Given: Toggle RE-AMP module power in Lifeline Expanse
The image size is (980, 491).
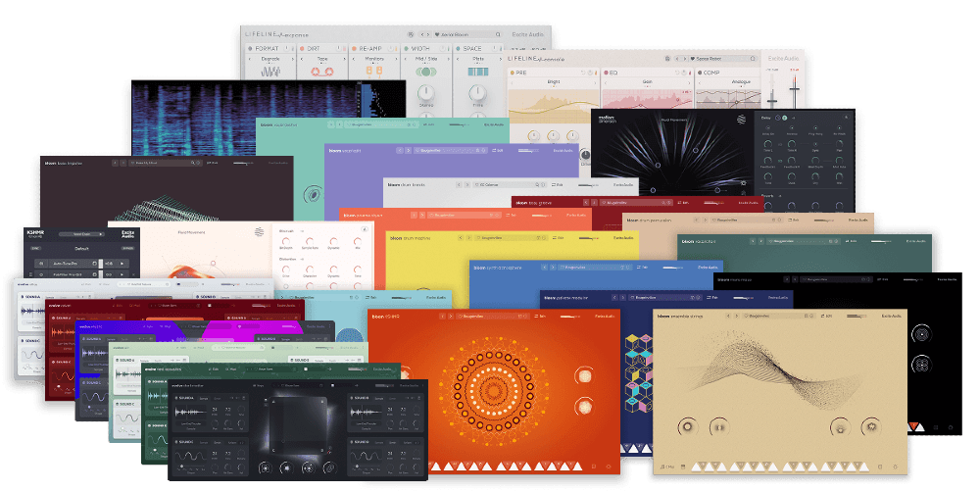Looking at the screenshot, I should click(x=355, y=48).
